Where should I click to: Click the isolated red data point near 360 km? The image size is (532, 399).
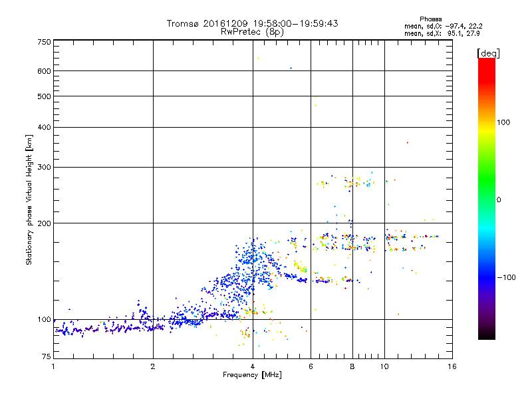408,143
